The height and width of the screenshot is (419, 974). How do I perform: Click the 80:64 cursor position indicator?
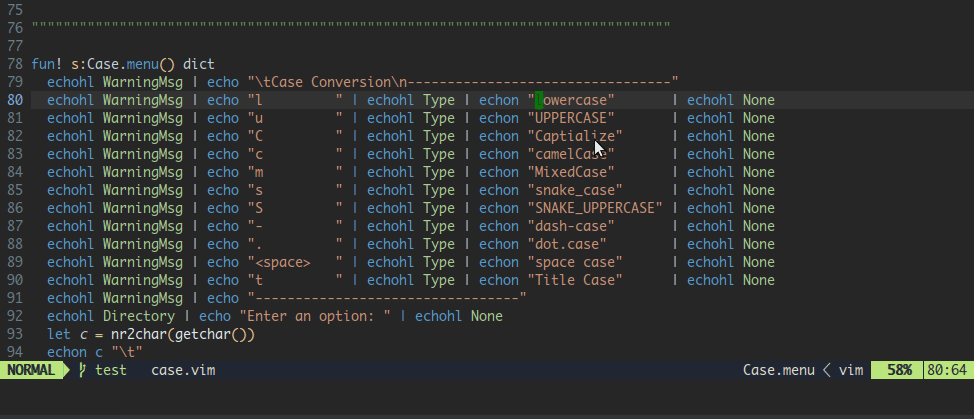pos(947,370)
